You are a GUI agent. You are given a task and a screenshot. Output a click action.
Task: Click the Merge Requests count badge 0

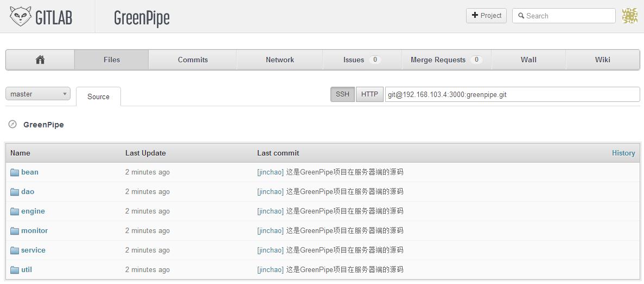coord(476,60)
